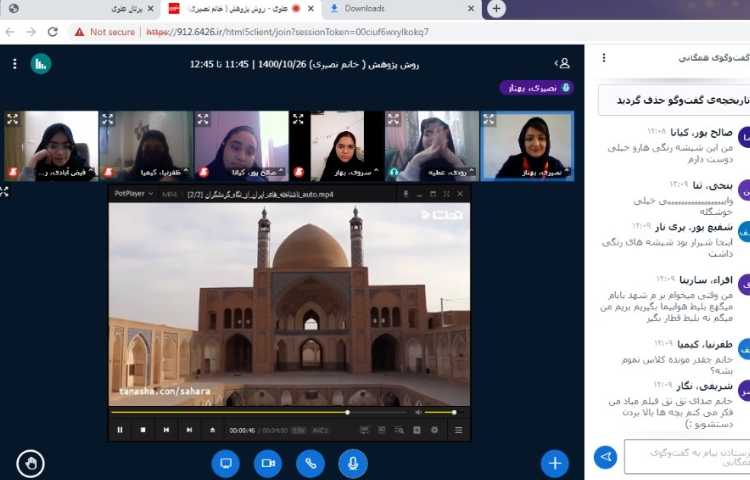Screen dimensions: 750x480
Task: Open PotPlayer settings gear icon
Action: (434, 430)
